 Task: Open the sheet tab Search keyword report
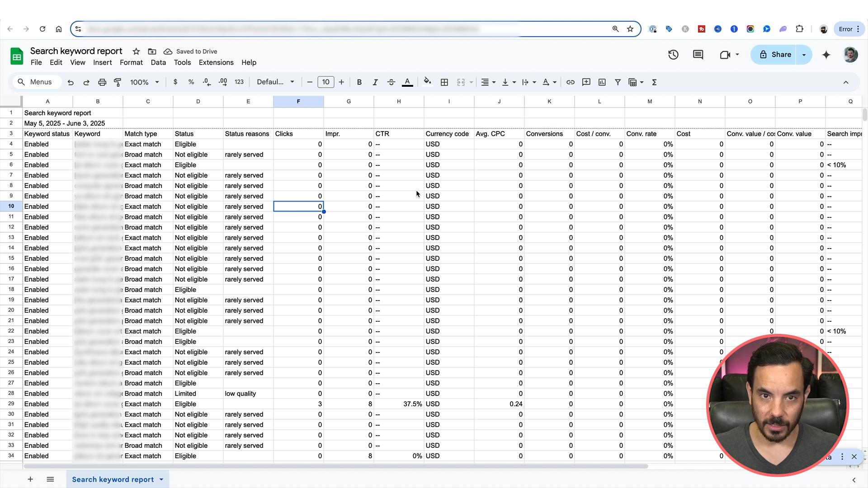coord(113,479)
